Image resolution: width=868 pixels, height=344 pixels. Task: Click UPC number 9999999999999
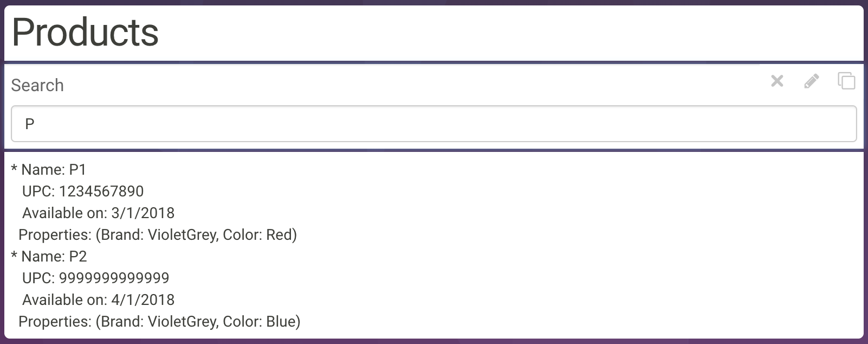114,278
